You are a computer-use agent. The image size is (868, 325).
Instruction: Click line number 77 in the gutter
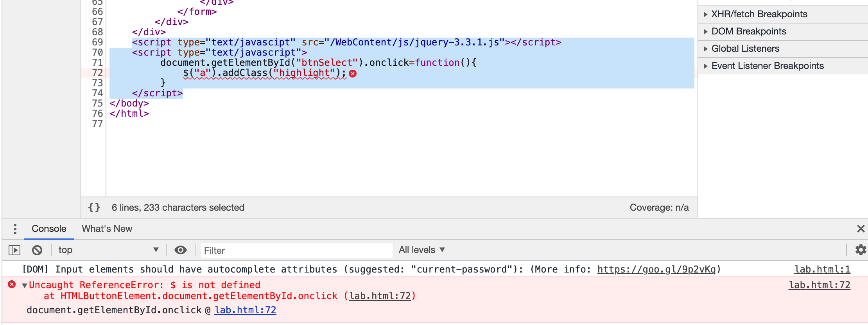[97, 124]
